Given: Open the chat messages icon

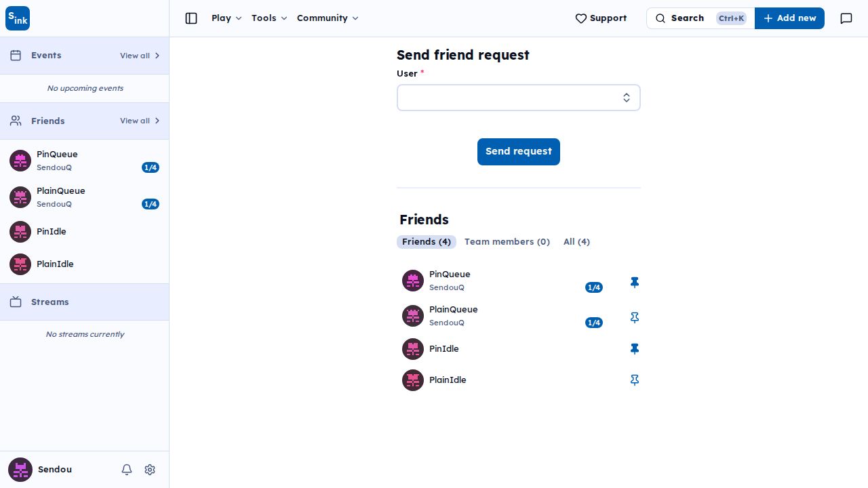Looking at the screenshot, I should pos(846,18).
